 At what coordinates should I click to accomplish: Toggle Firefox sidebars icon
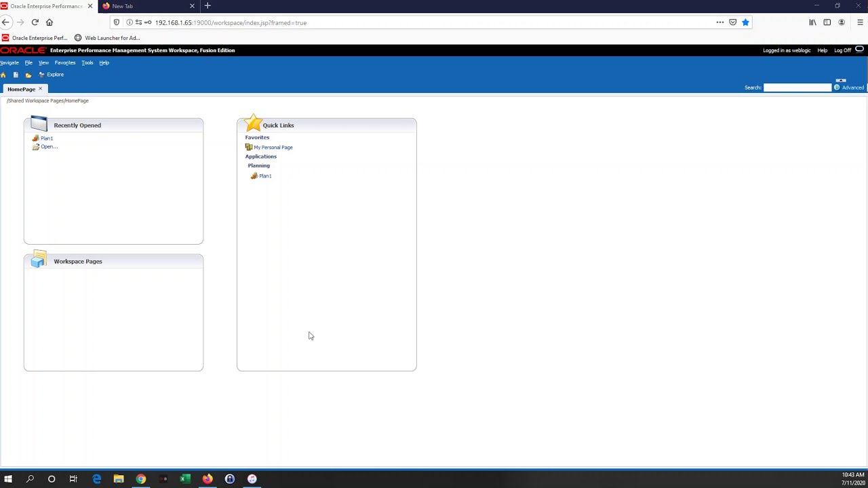827,22
